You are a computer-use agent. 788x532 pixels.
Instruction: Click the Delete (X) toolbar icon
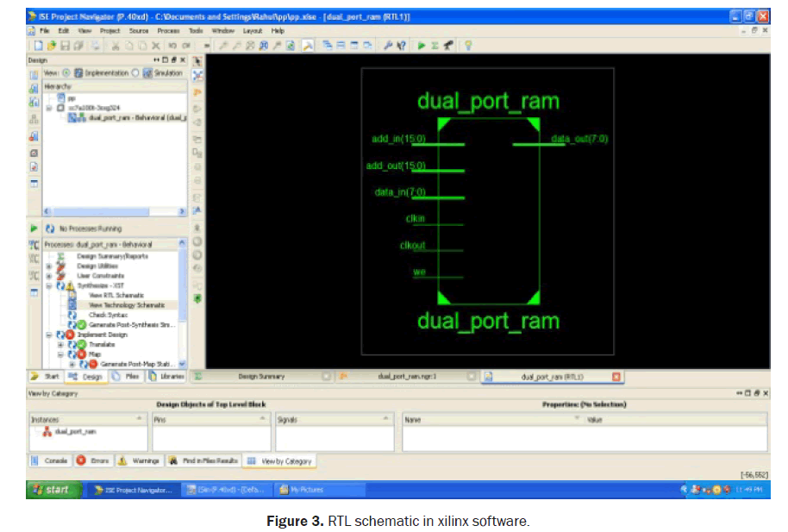[x=155, y=45]
